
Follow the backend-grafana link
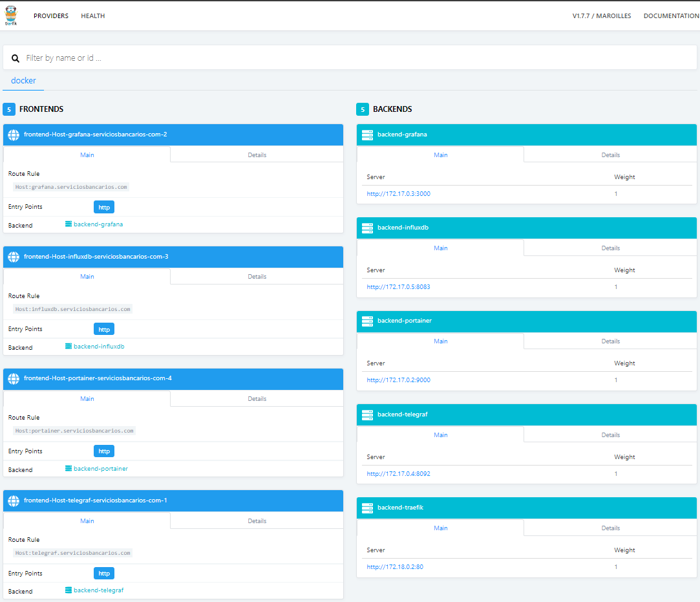pyautogui.click(x=98, y=224)
